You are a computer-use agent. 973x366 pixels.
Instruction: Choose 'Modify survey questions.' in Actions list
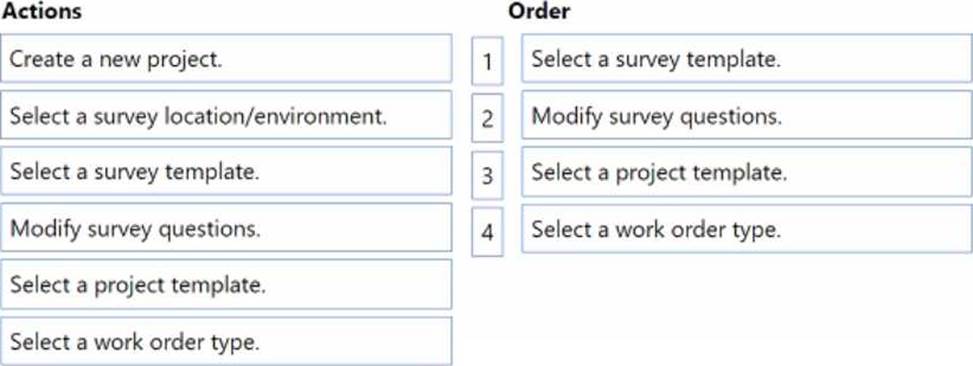(226, 228)
